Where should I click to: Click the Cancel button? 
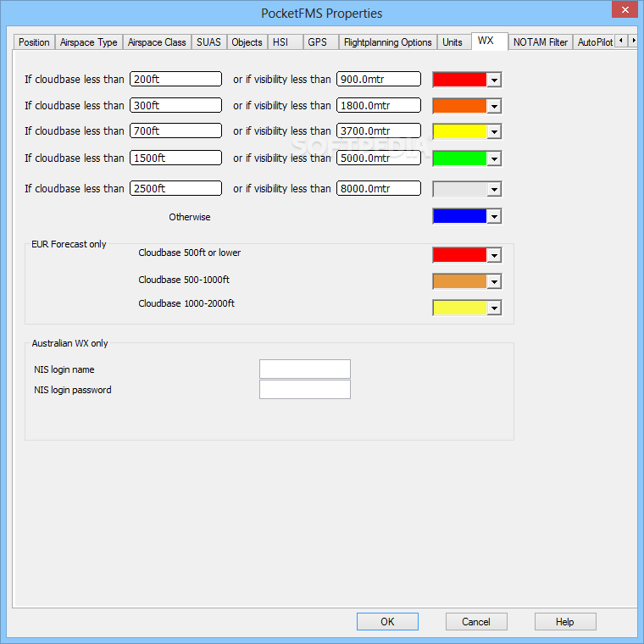476,621
